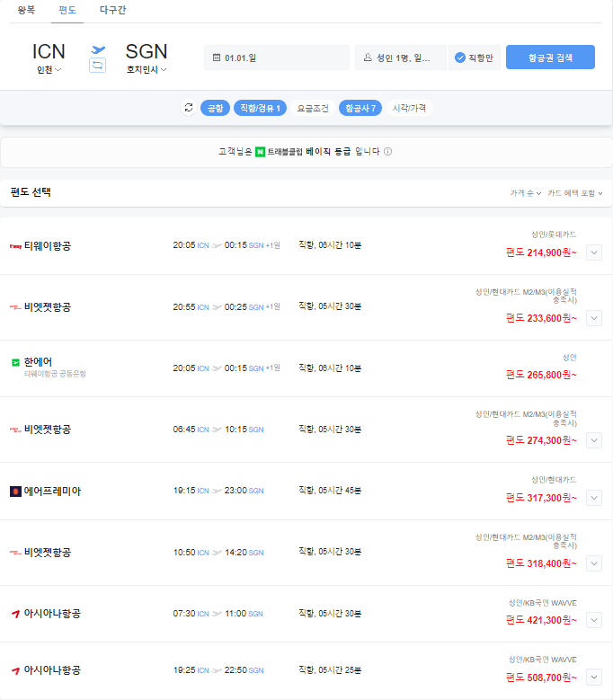Click 아시아나항공 logo on 19:25 flight

(x=15, y=670)
